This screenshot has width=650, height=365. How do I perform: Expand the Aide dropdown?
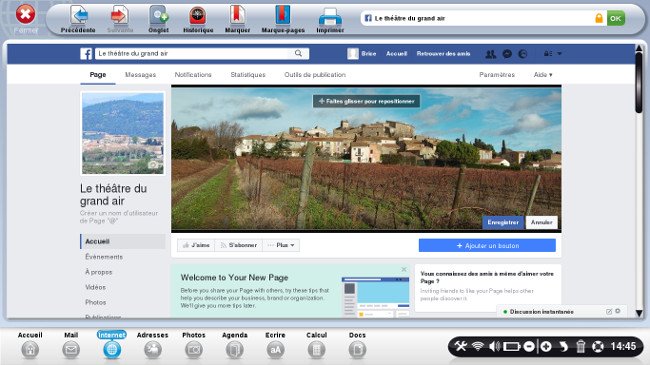point(543,75)
